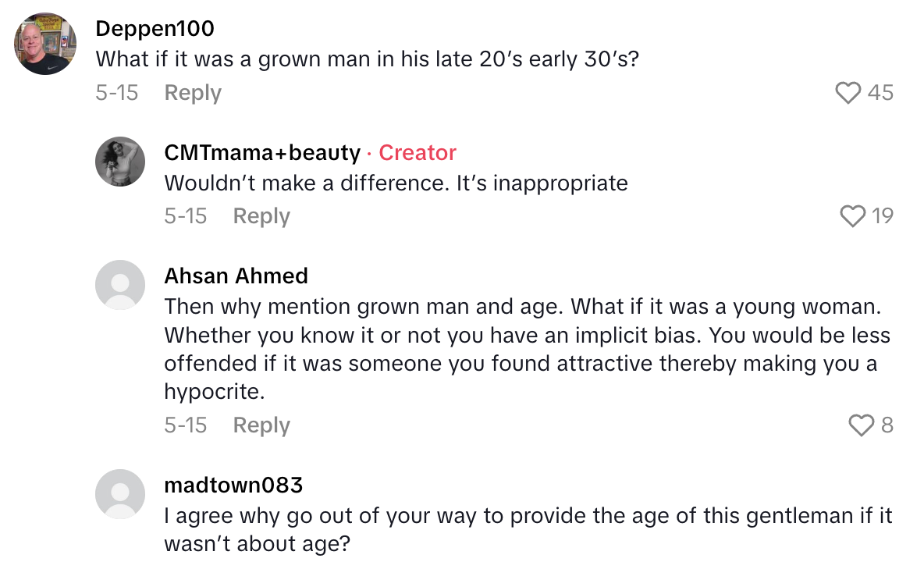Image resolution: width=924 pixels, height=562 pixels.
Task: Open Deppen100's profile via username
Action: pos(155,28)
